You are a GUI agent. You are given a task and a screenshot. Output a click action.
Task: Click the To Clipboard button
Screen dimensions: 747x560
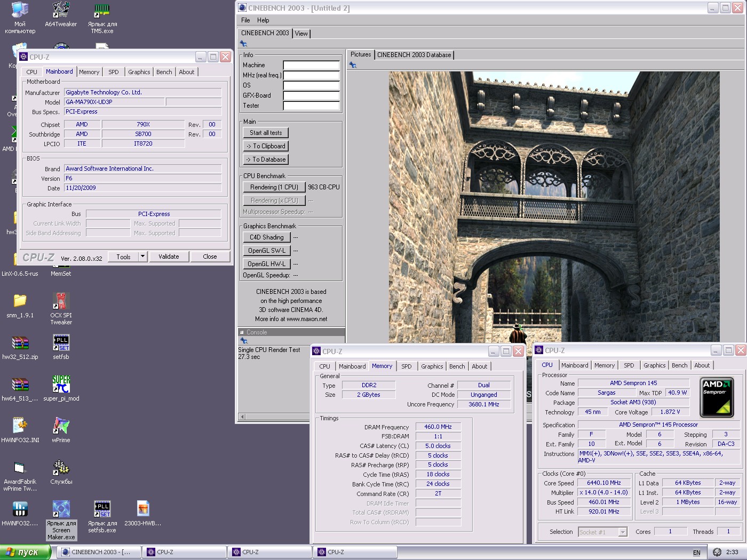coord(266,146)
